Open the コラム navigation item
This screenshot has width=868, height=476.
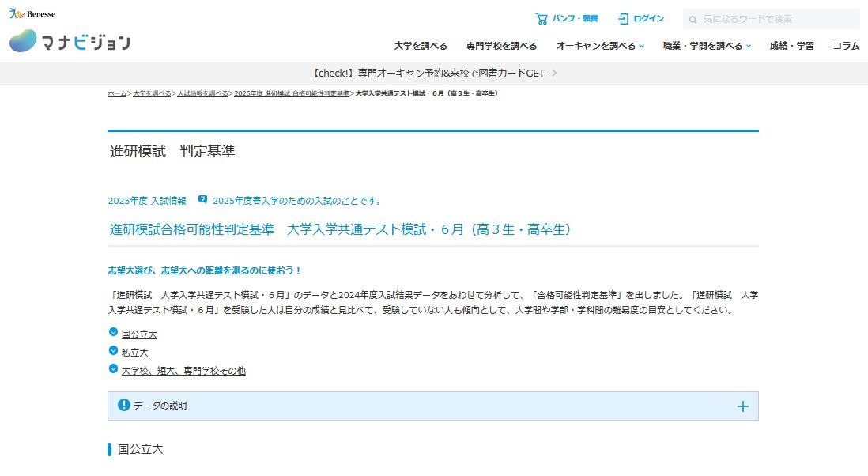pyautogui.click(x=846, y=46)
